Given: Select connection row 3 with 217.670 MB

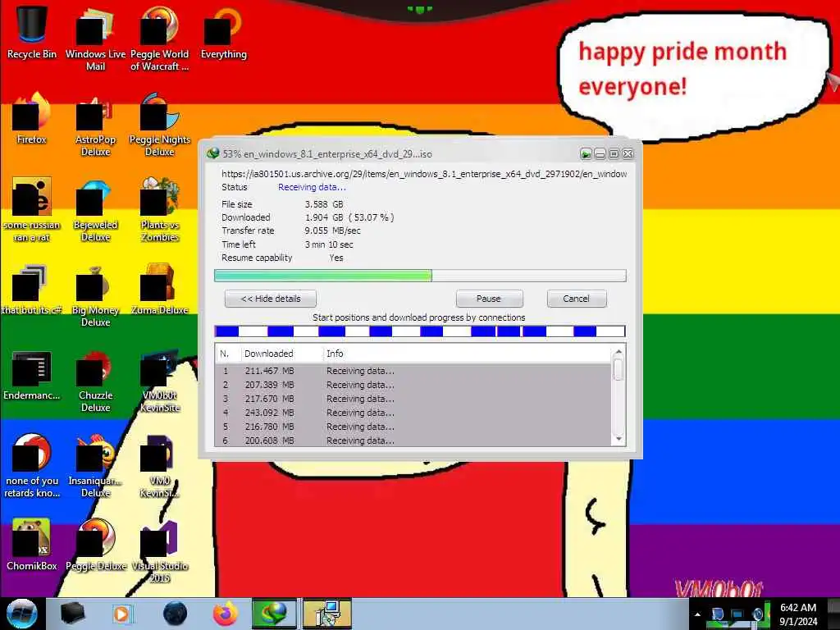Looking at the screenshot, I should (413, 399).
